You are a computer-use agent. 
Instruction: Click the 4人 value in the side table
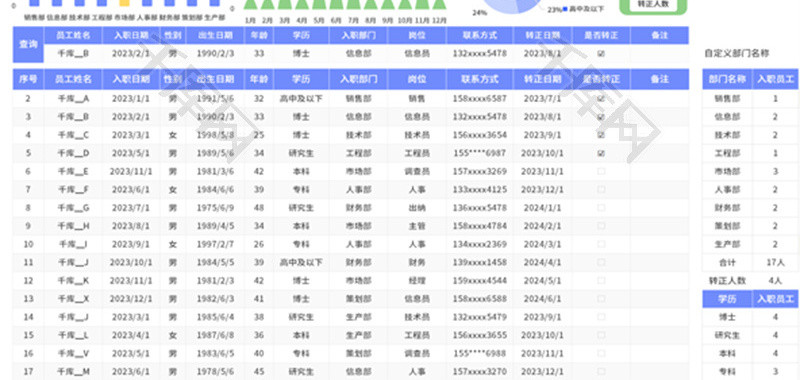tap(775, 281)
